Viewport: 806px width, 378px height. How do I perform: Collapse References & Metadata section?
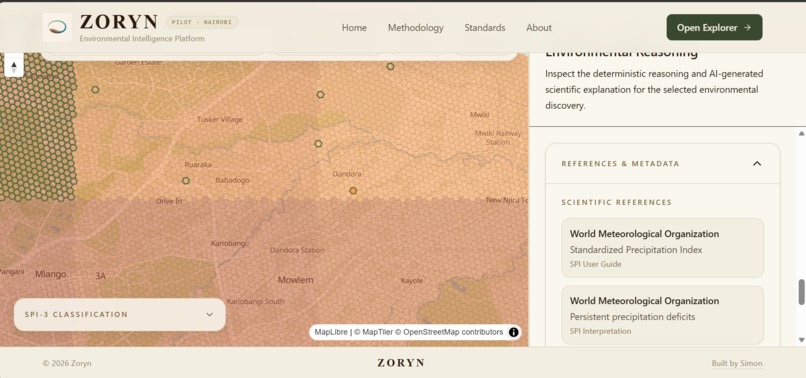757,164
